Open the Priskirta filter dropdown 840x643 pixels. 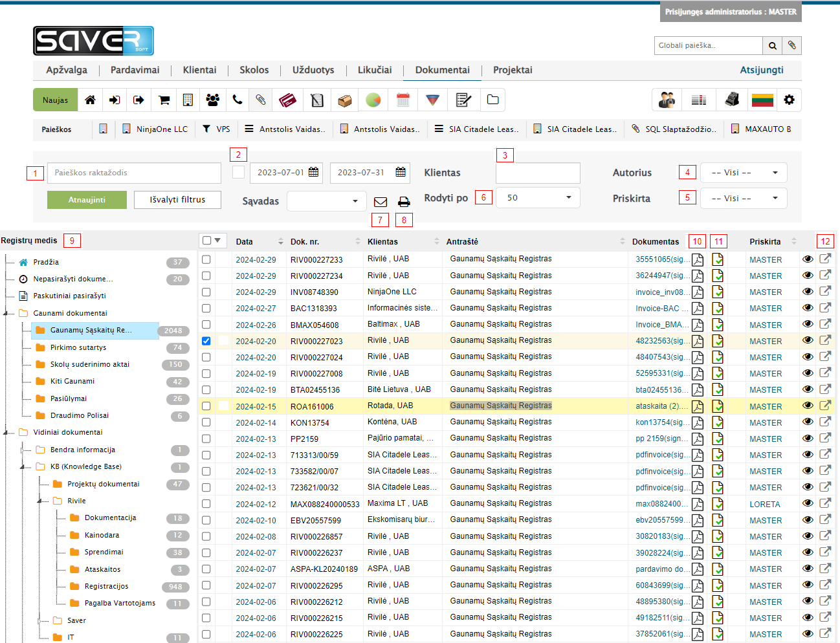744,198
